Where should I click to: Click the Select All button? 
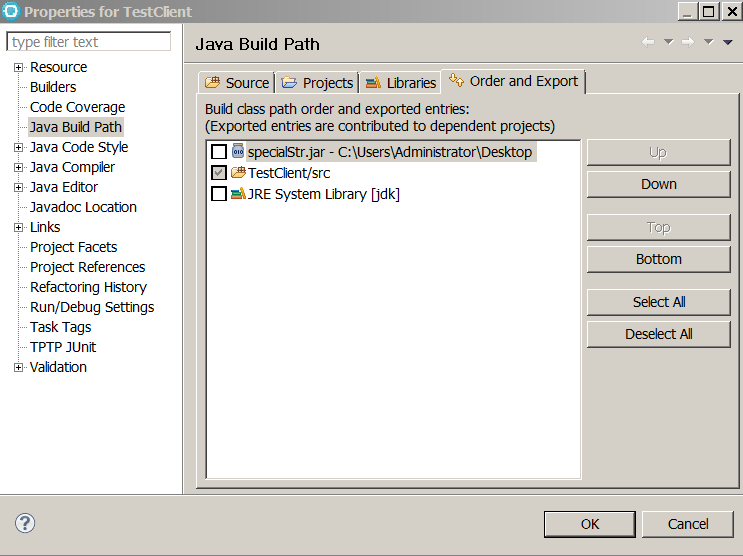pyautogui.click(x=659, y=302)
